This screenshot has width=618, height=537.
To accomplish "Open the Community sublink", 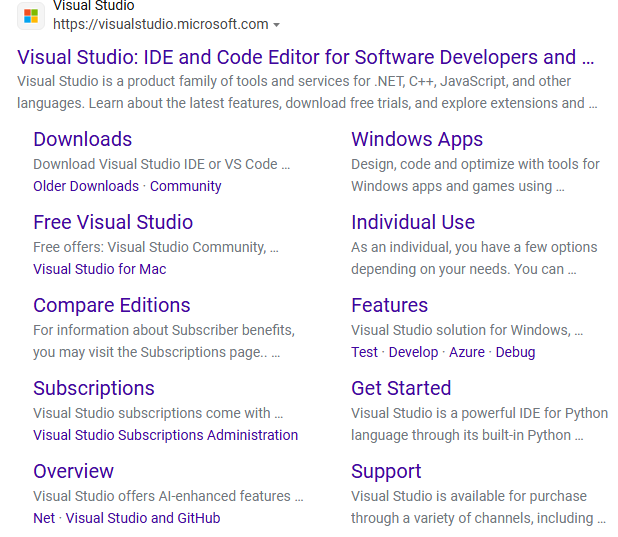I will click(186, 186).
